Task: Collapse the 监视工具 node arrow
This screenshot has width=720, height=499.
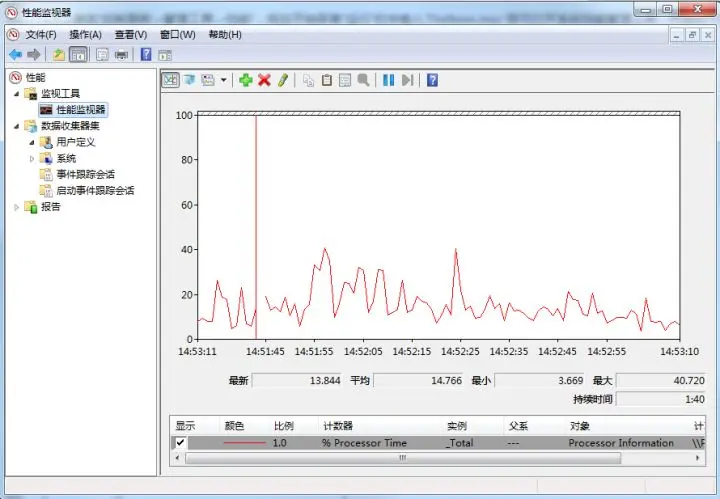Action: (17, 94)
